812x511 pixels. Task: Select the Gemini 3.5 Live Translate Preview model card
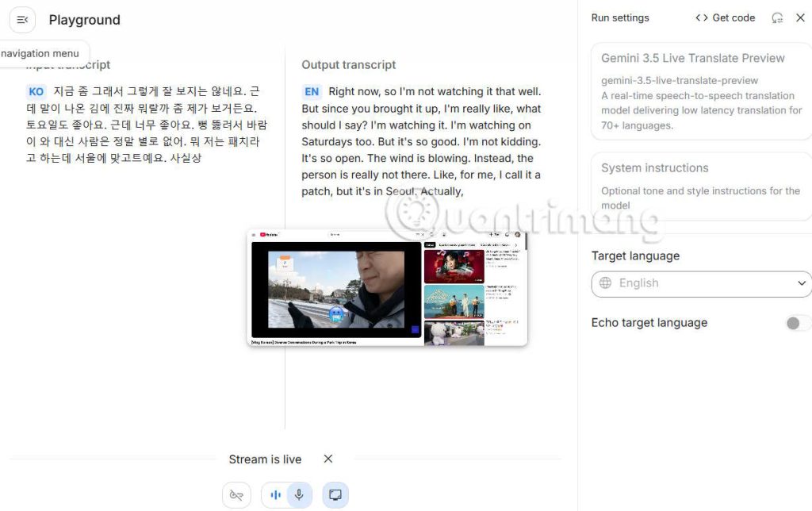point(701,92)
